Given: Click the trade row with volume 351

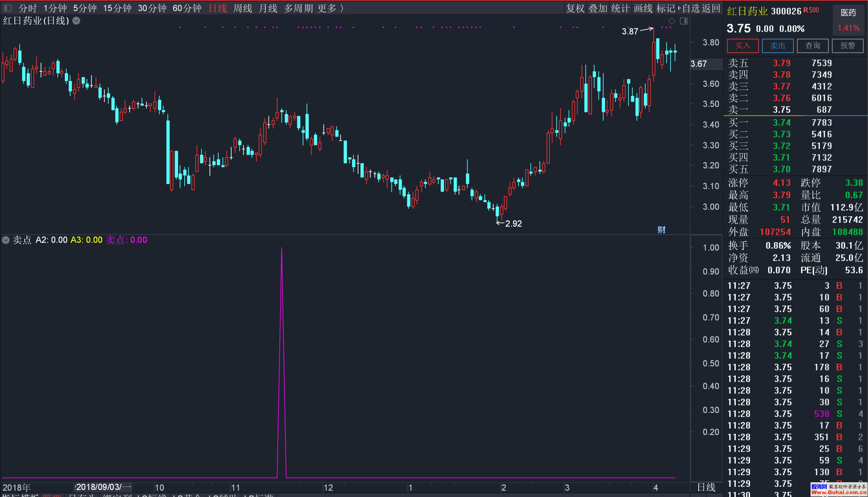Looking at the screenshot, I should click(795, 437).
